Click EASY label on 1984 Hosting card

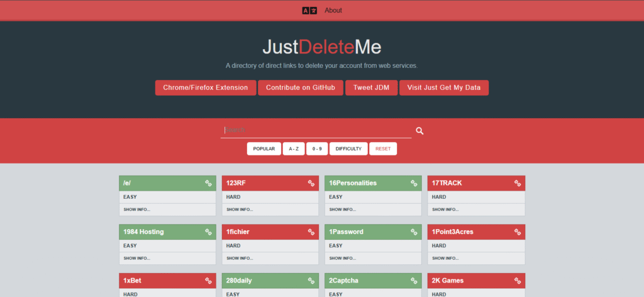point(130,245)
